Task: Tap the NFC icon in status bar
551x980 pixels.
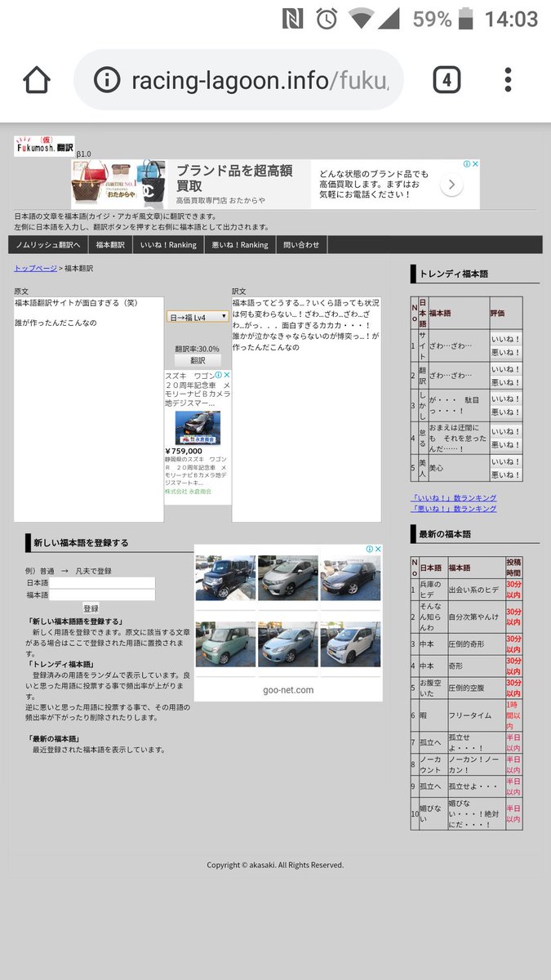Action: click(291, 19)
